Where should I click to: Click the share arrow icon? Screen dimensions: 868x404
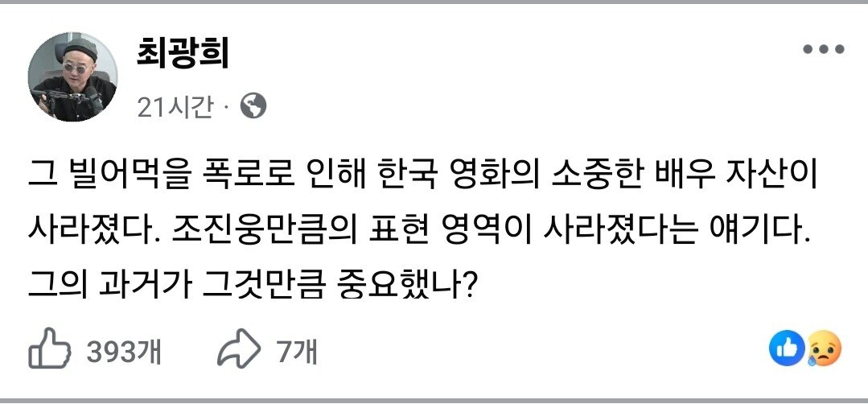coord(238,351)
